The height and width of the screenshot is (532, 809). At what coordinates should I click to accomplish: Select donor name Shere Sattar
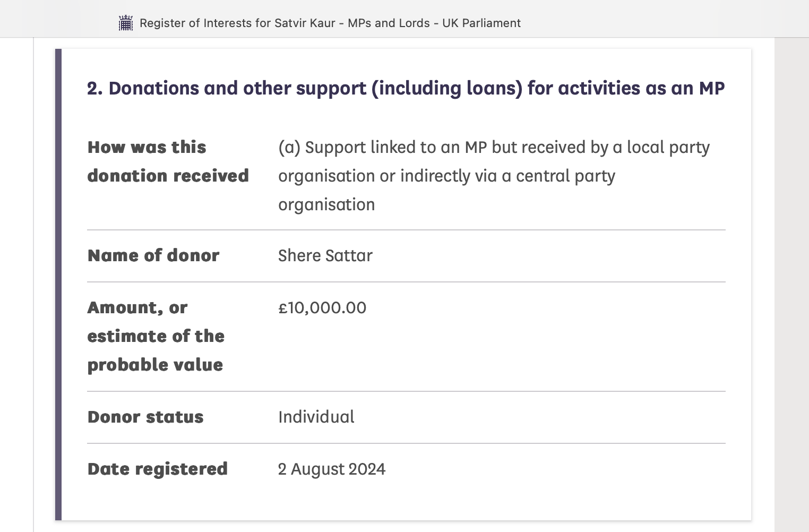pos(325,255)
